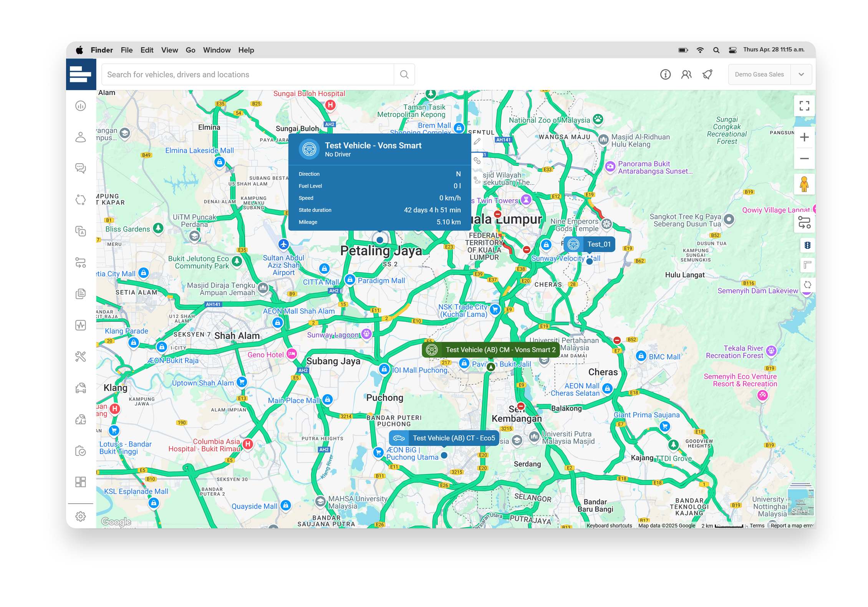This screenshot has height=607, width=868.
Task: Open the eco driving gauge icon in sidebar
Action: 81,419
